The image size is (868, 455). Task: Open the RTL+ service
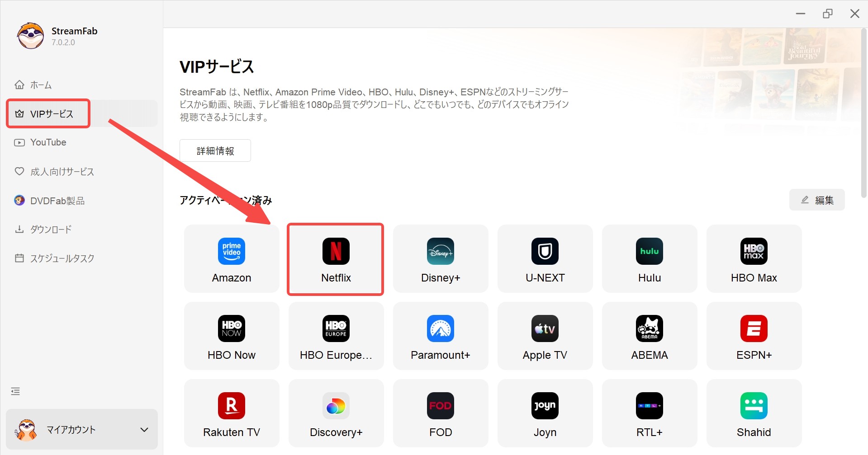[x=650, y=413]
